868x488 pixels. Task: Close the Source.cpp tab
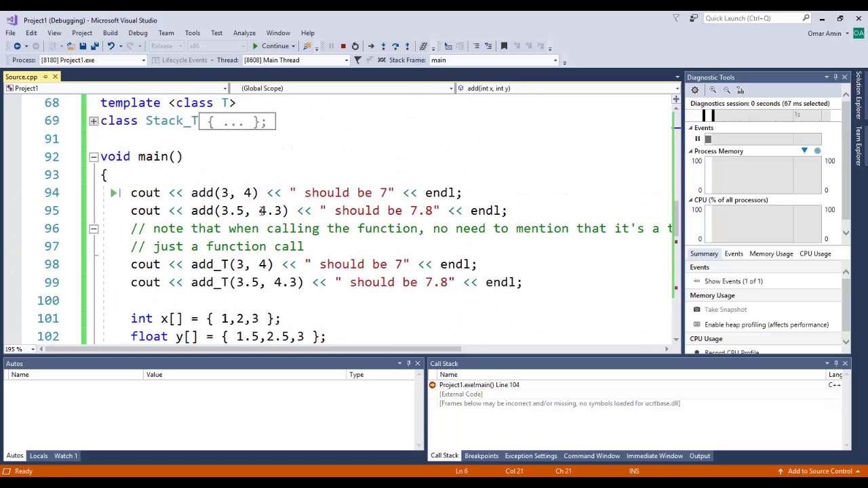pyautogui.click(x=55, y=77)
